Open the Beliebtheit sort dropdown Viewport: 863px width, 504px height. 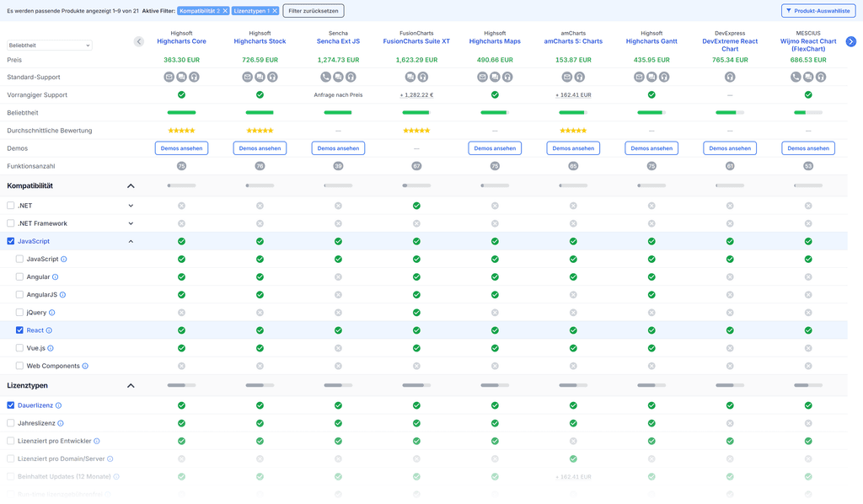click(x=50, y=46)
